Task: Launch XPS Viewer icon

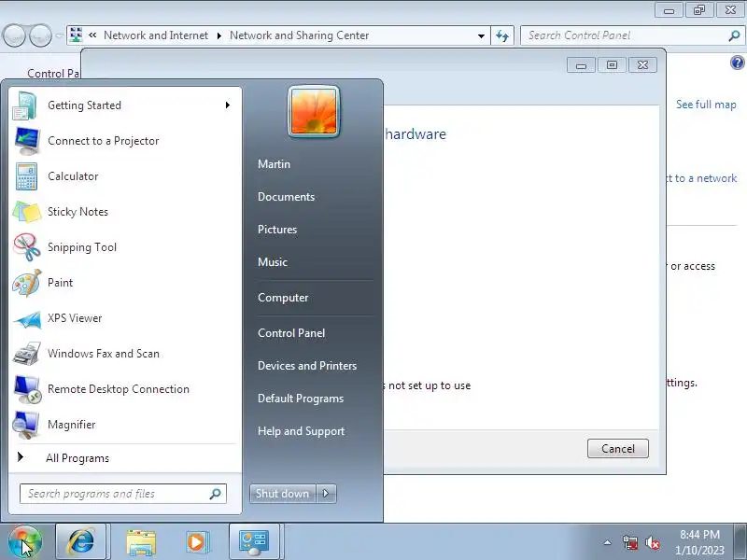Action: tap(27, 319)
